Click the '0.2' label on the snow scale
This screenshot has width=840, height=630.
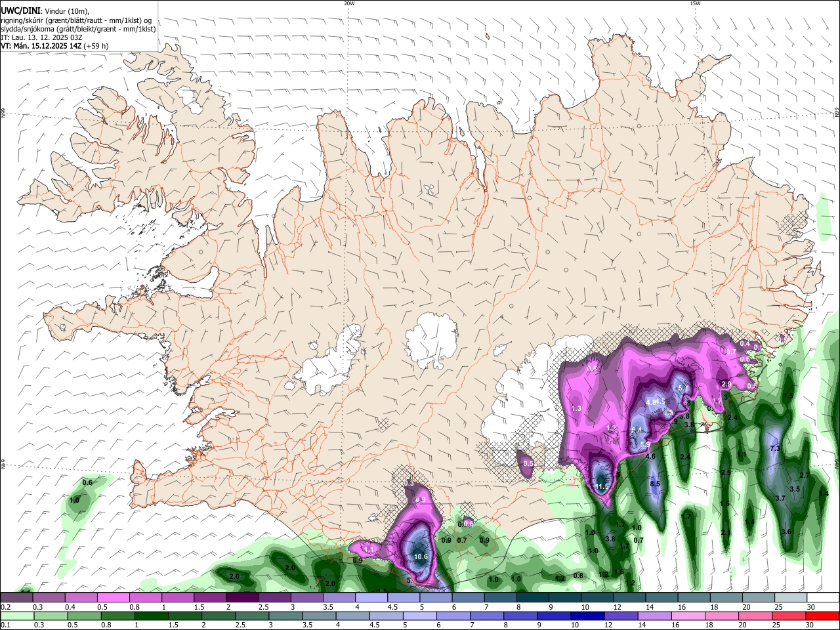pos(5,607)
